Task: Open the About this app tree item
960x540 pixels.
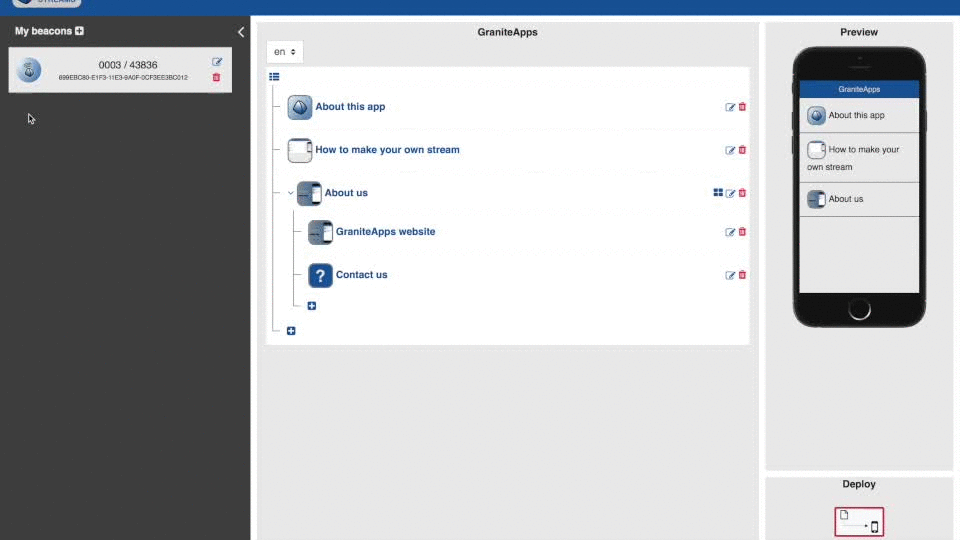Action: pyautogui.click(x=350, y=107)
